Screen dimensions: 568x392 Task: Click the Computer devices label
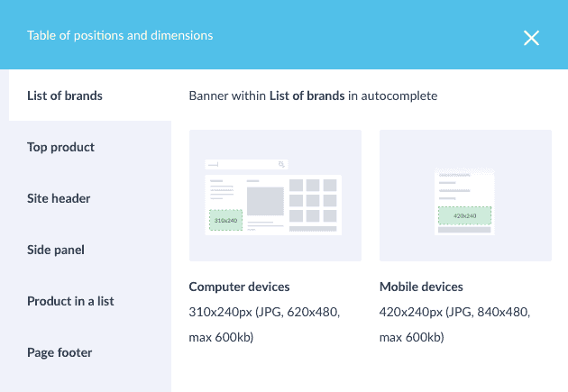click(239, 287)
